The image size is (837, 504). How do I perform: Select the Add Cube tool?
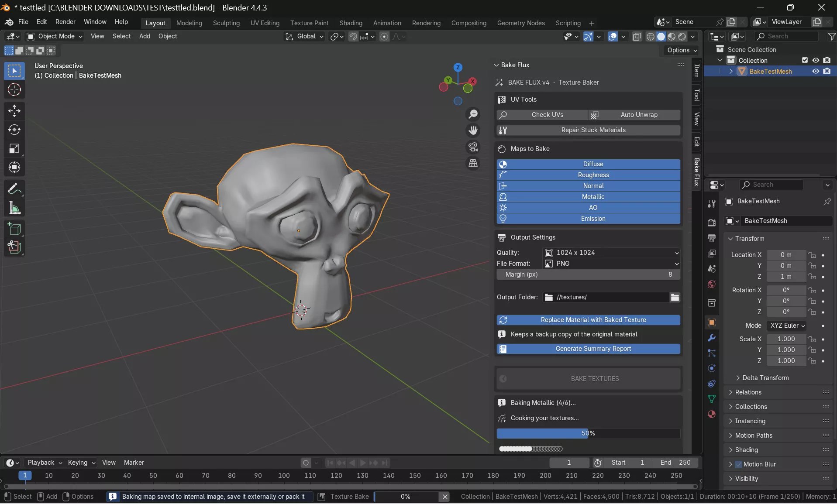coord(14,229)
